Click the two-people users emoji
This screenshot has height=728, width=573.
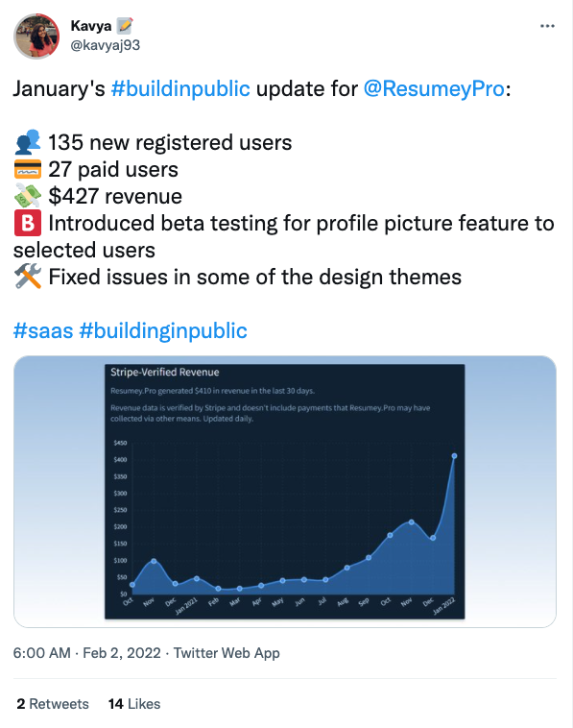(x=28, y=142)
